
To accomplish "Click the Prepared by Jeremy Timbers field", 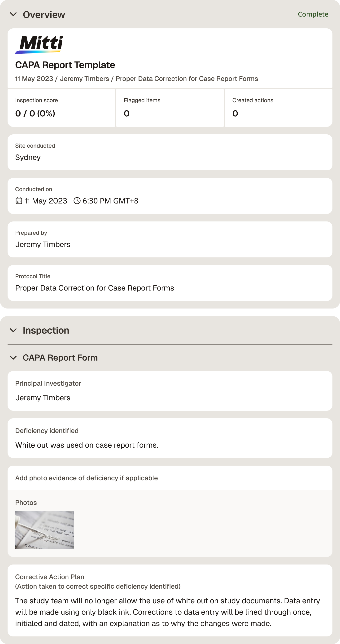I will [170, 239].
